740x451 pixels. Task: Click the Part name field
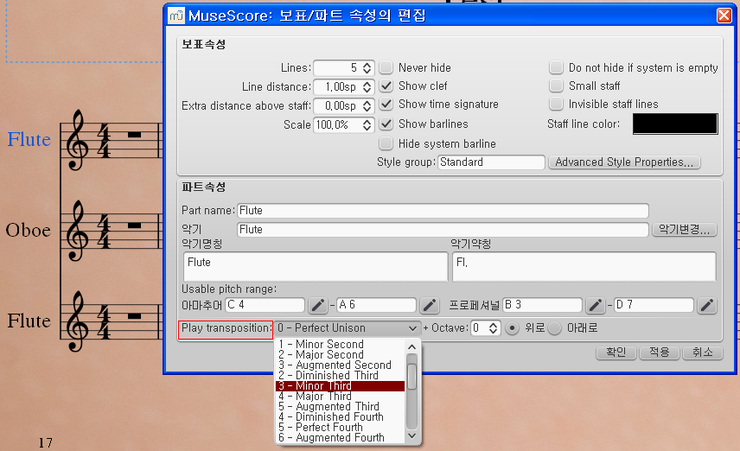point(443,210)
